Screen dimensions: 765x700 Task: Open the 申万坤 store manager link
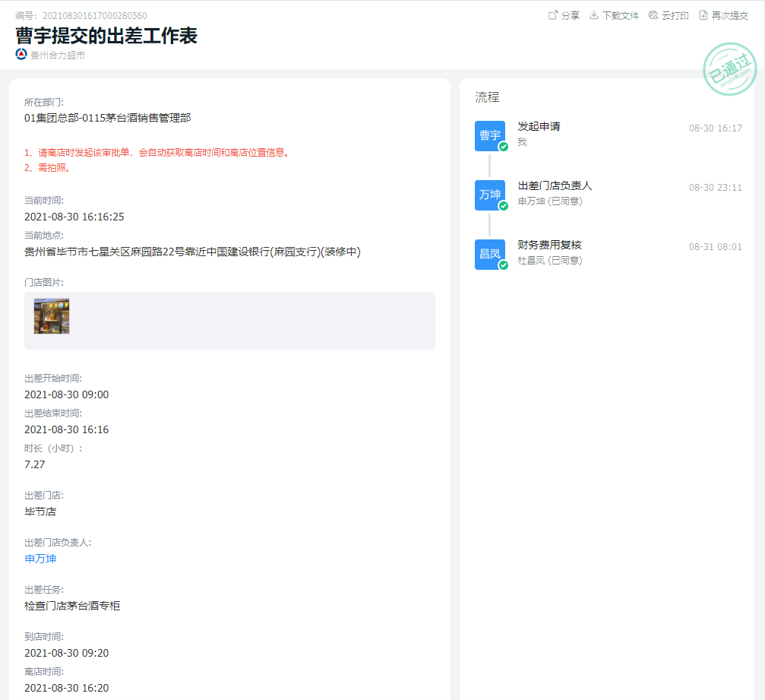point(40,559)
